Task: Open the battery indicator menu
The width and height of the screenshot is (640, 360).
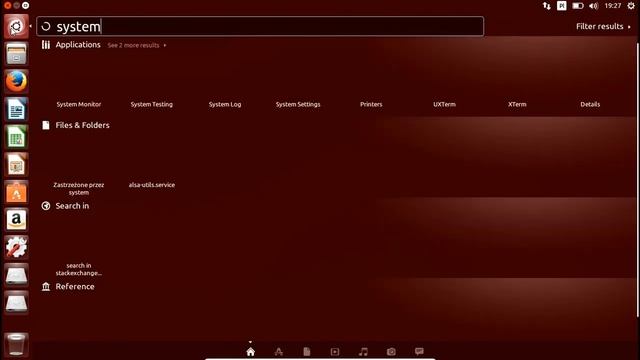Action: click(x=578, y=6)
